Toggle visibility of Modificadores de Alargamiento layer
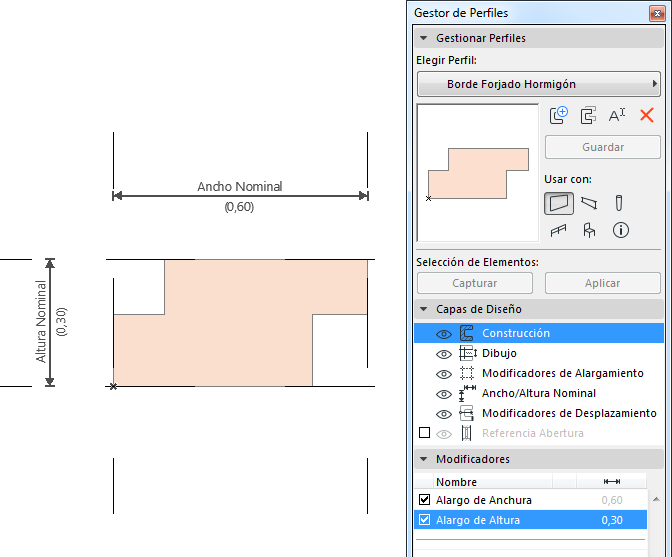Image resolution: width=672 pixels, height=557 pixels. point(444,374)
